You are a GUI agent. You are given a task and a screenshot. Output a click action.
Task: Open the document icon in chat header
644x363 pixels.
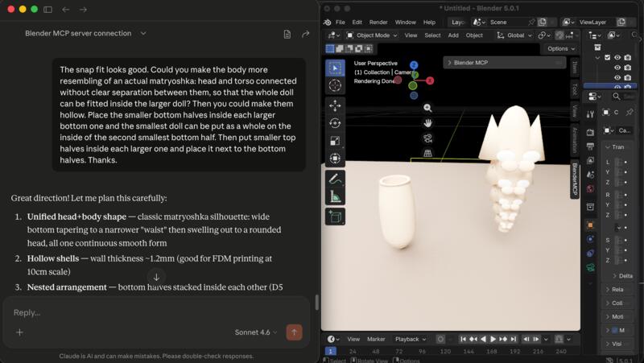point(287,34)
